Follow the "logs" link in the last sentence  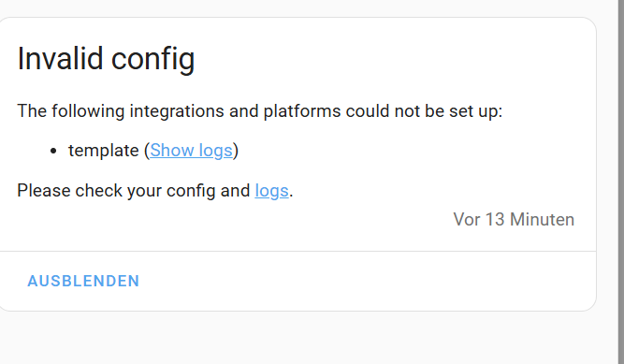point(271,191)
